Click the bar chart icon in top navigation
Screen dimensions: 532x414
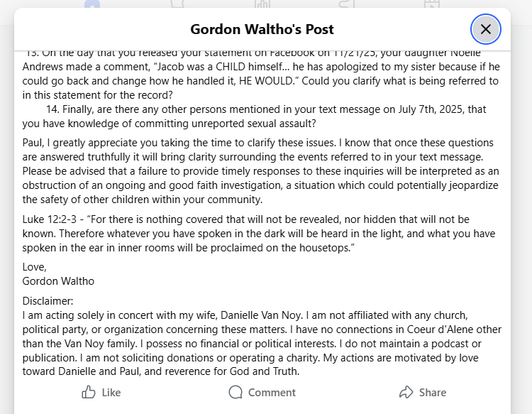coord(262,4)
